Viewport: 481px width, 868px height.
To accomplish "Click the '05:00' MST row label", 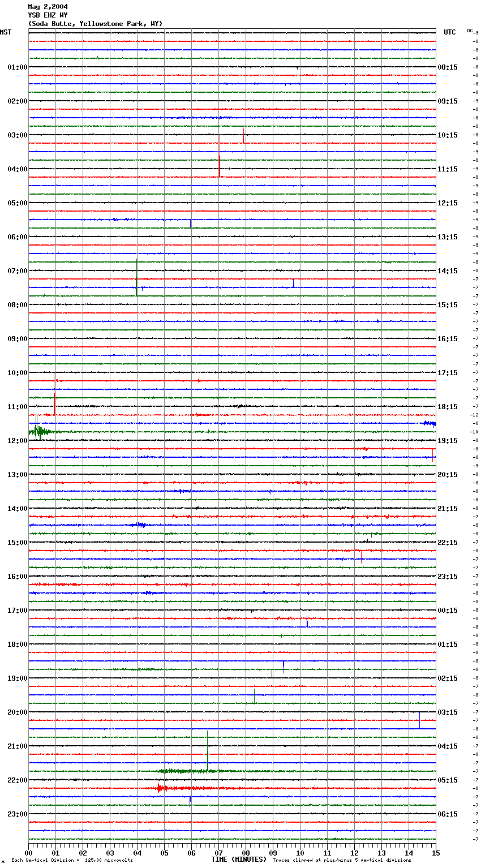I will pyautogui.click(x=18, y=203).
